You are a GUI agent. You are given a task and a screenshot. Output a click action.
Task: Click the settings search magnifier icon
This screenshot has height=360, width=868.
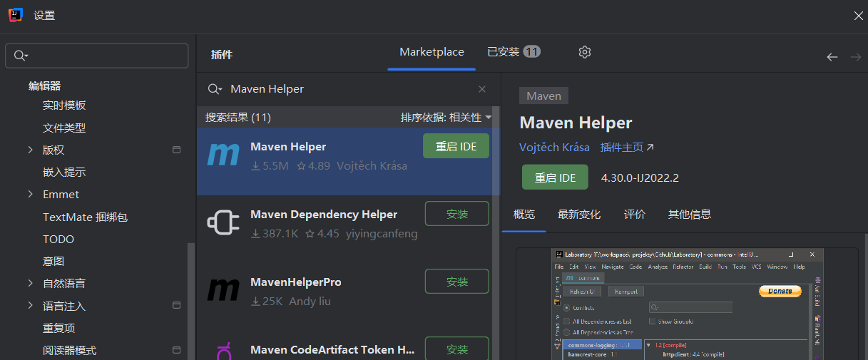[21, 56]
